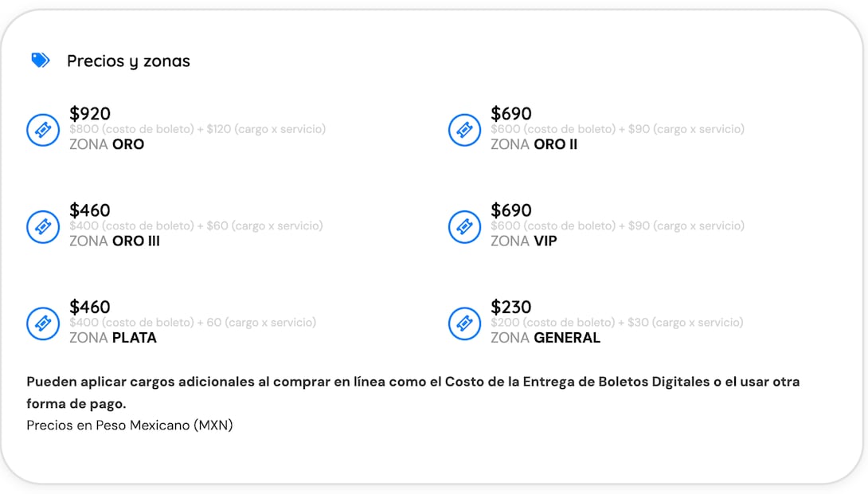Click the Precios en Peso Mexicano (MXN) note
868x494 pixels.
130,425
